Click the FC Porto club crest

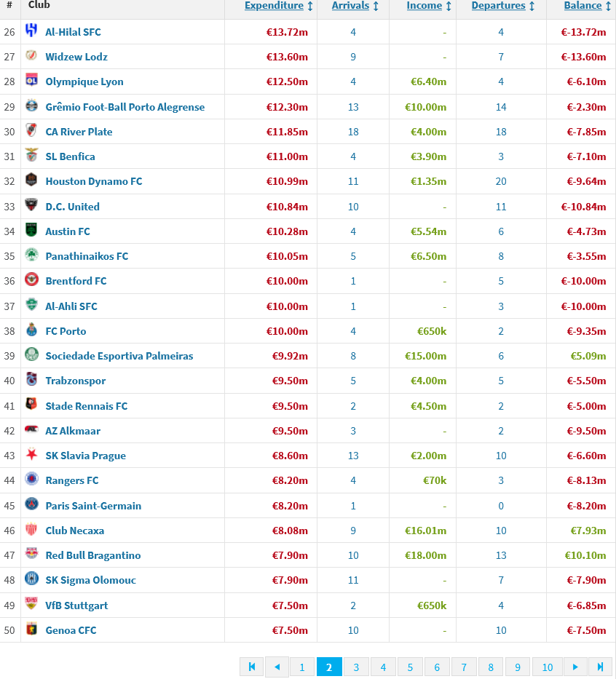pyautogui.click(x=29, y=331)
